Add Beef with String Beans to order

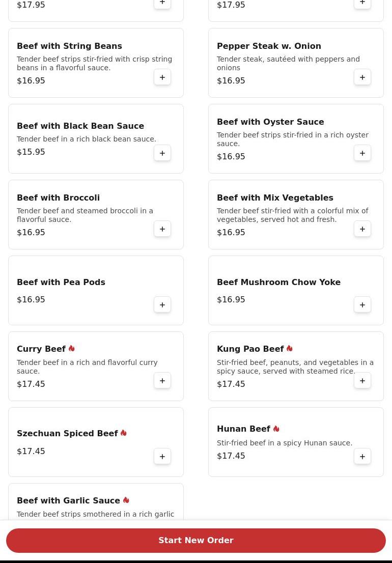tap(162, 77)
